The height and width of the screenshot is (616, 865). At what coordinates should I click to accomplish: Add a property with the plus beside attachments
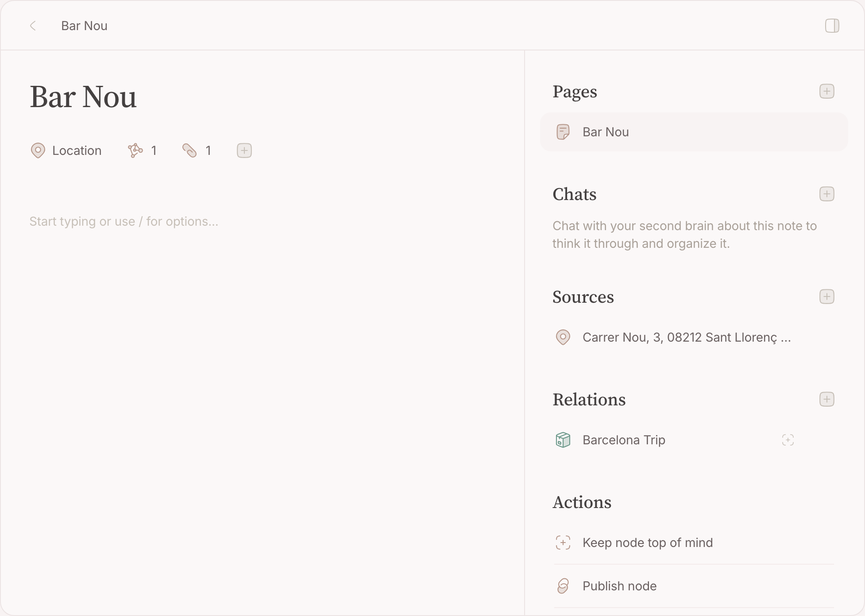(244, 150)
